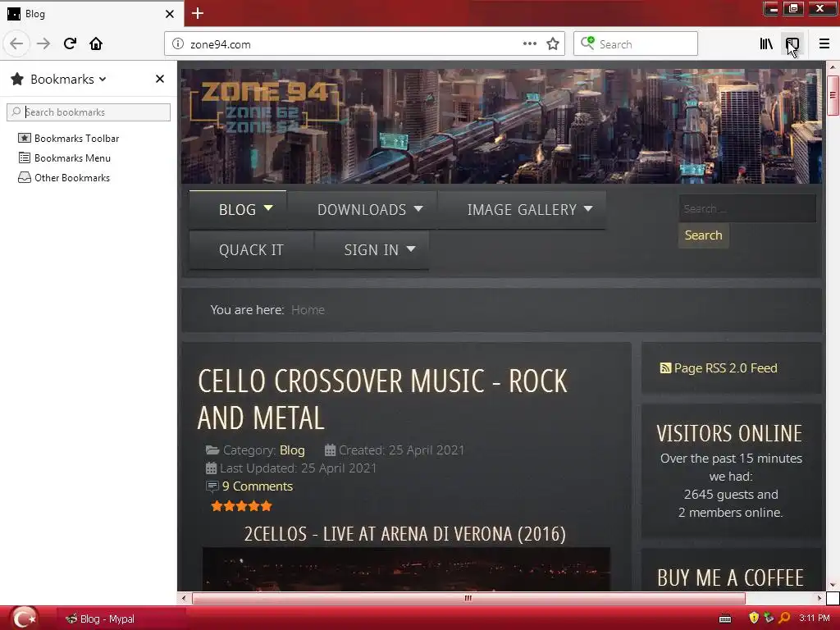
Task: Click the search engine magnifier icon
Action: 587,43
